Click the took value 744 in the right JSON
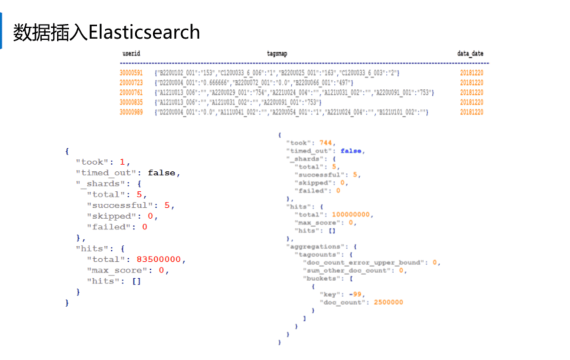Screen dimensions: 570x360 tap(326, 143)
